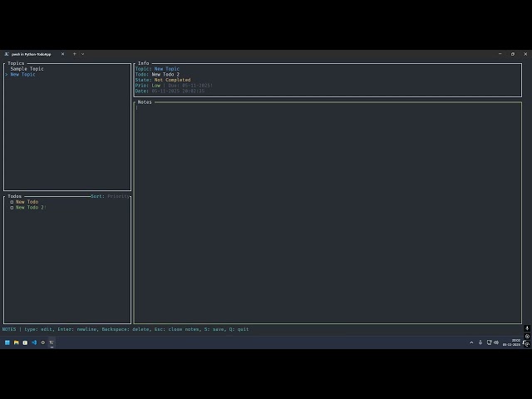Click the New Todo 2! item text
The width and height of the screenshot is (532, 399).
point(31,207)
